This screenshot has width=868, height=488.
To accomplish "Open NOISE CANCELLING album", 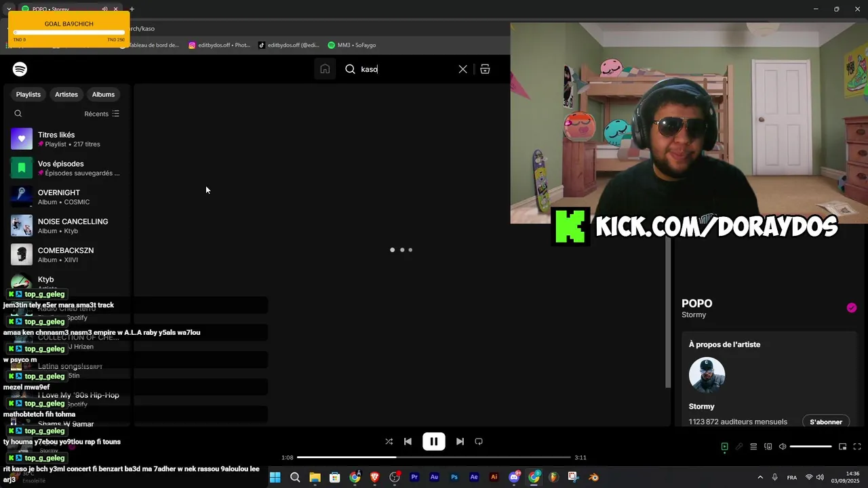I will [68, 226].
